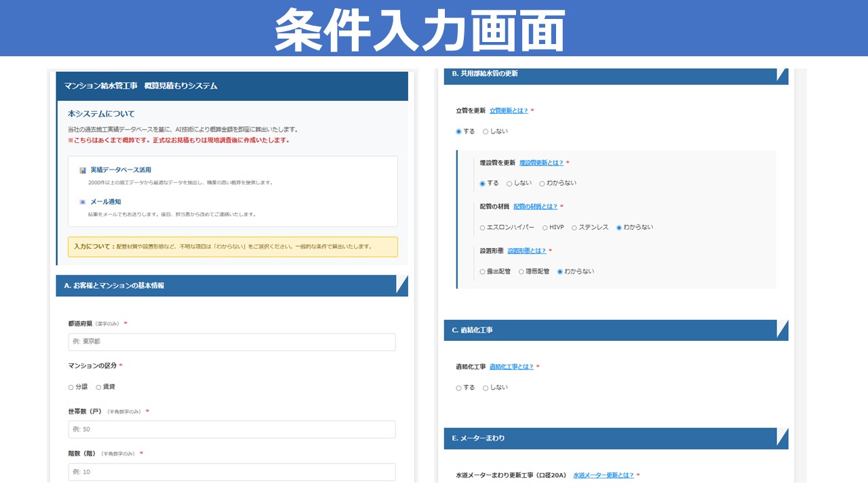This screenshot has height=488, width=868.
Task: Open the 埋設管更新とは？ help link
Action: click(x=541, y=163)
